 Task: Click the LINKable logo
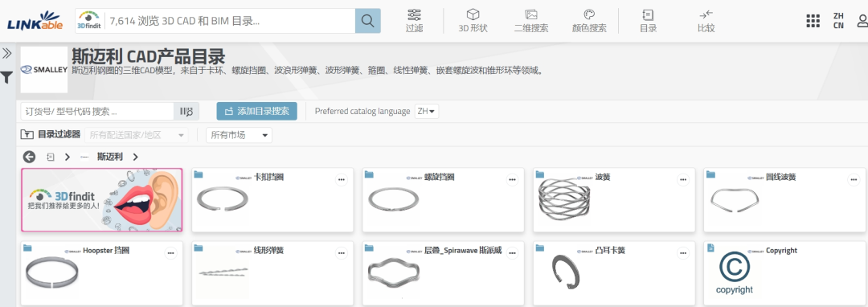click(35, 20)
